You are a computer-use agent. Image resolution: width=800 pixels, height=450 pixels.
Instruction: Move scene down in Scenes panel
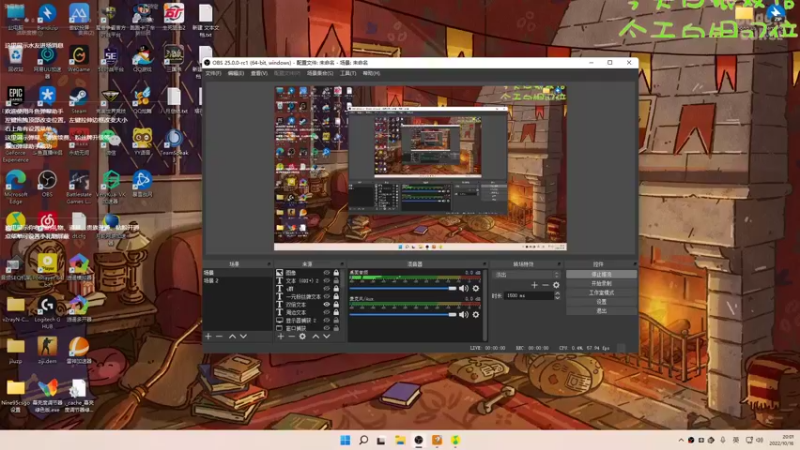click(x=243, y=336)
